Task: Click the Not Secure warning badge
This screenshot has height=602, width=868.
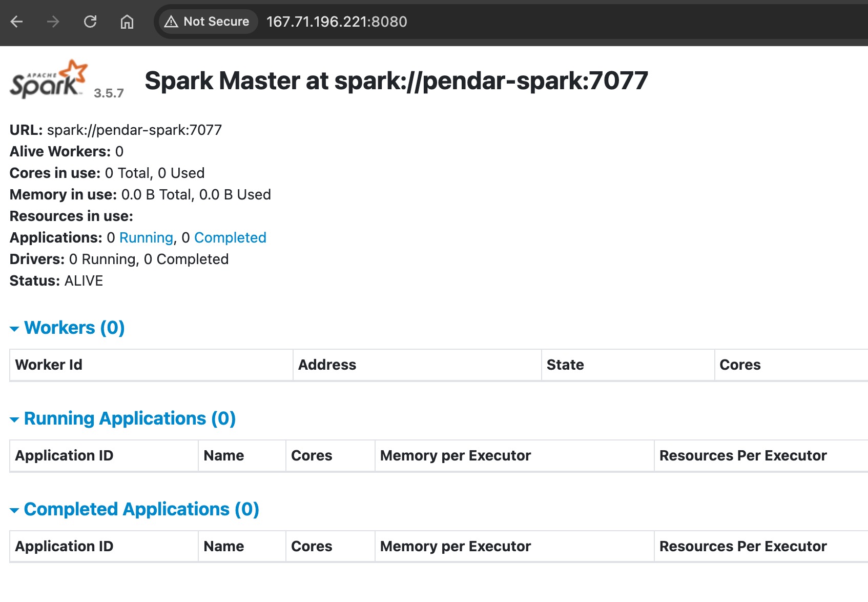Action: [207, 22]
